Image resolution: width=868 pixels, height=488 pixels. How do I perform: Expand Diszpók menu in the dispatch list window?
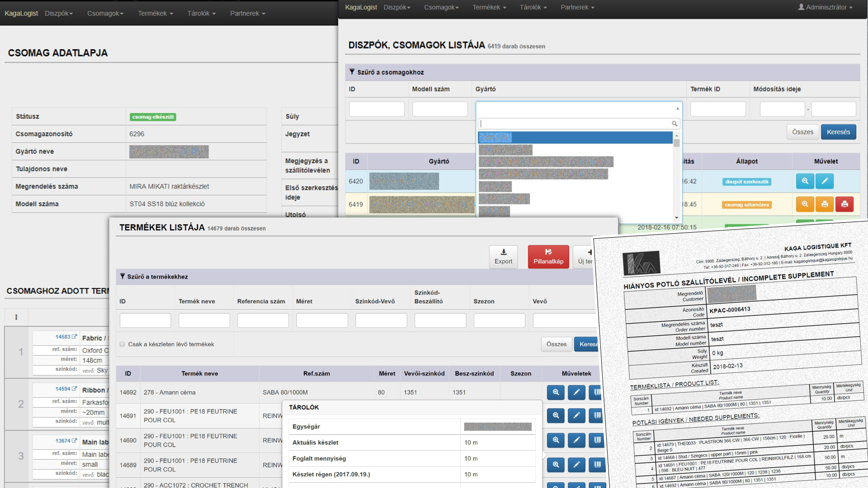click(397, 7)
